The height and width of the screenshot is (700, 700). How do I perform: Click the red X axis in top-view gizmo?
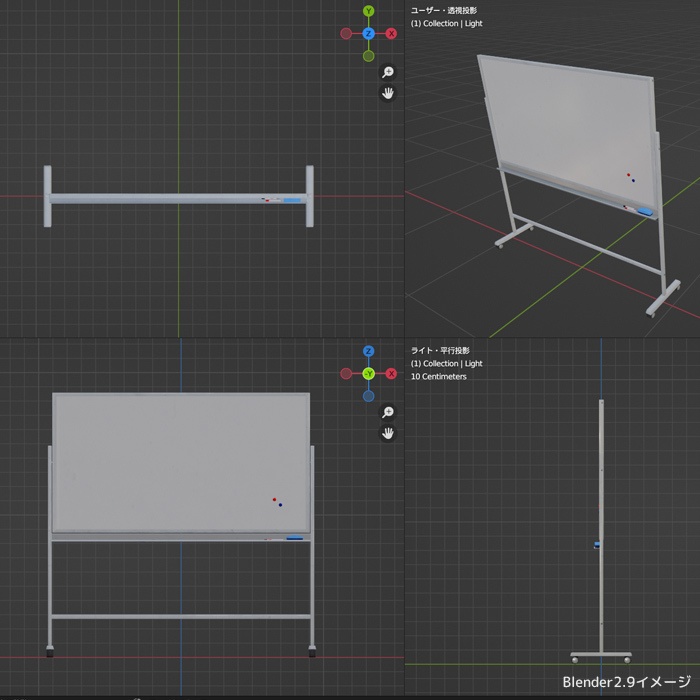[391, 33]
